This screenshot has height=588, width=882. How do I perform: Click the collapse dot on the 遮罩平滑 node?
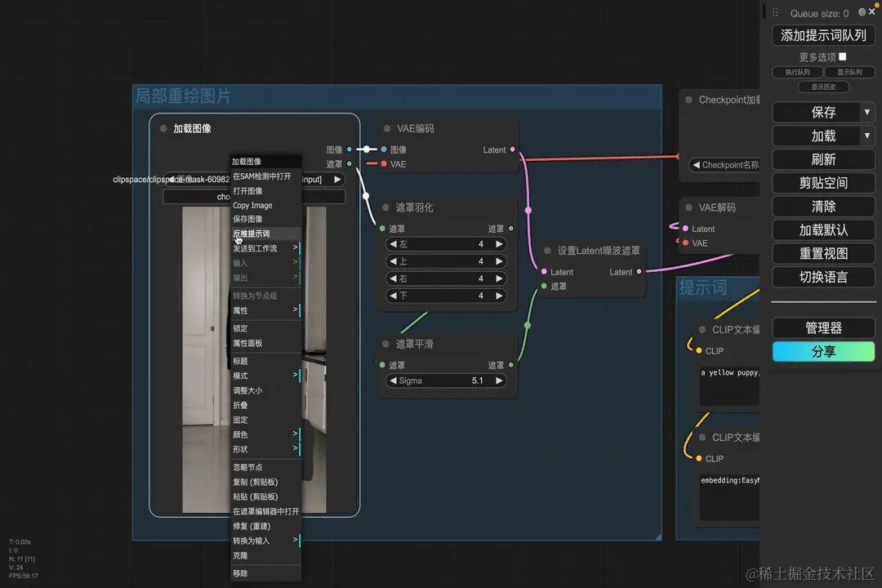385,344
